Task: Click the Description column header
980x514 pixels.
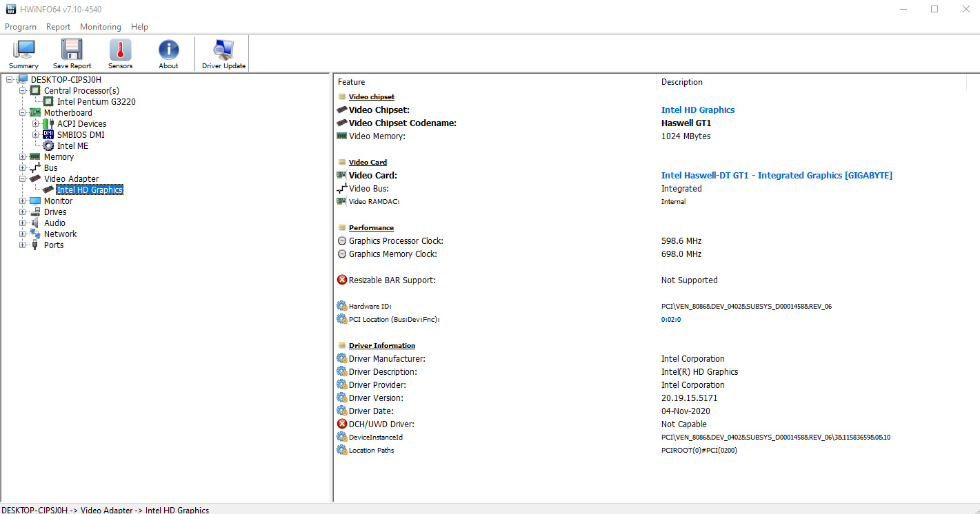Action: point(812,82)
